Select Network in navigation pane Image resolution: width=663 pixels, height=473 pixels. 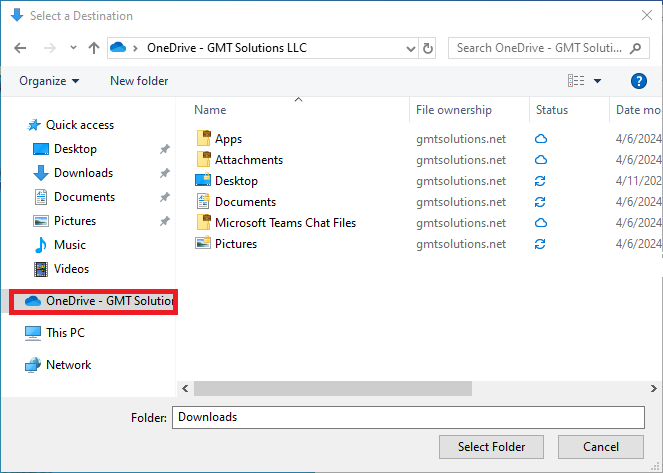68,365
